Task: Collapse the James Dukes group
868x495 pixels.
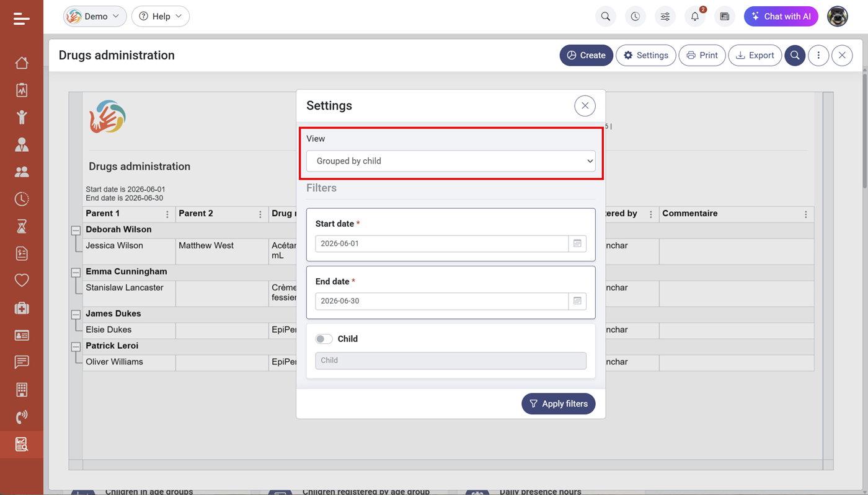Action: point(76,314)
